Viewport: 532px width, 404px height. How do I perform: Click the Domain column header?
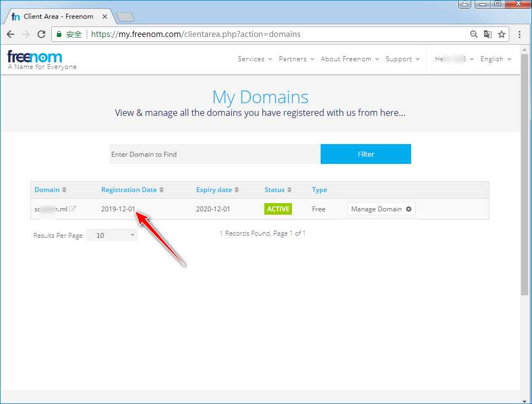point(47,190)
